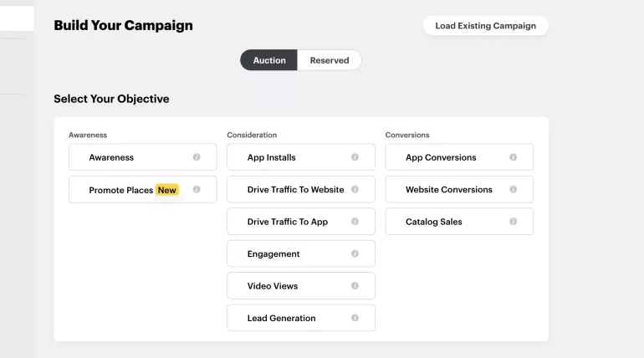
Task: Switch to the Reserved buying type
Action: coord(330,60)
